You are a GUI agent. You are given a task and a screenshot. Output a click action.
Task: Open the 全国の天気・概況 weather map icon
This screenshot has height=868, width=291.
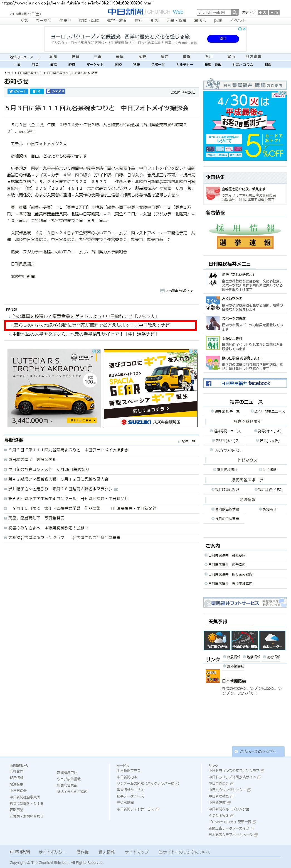[245, 640]
